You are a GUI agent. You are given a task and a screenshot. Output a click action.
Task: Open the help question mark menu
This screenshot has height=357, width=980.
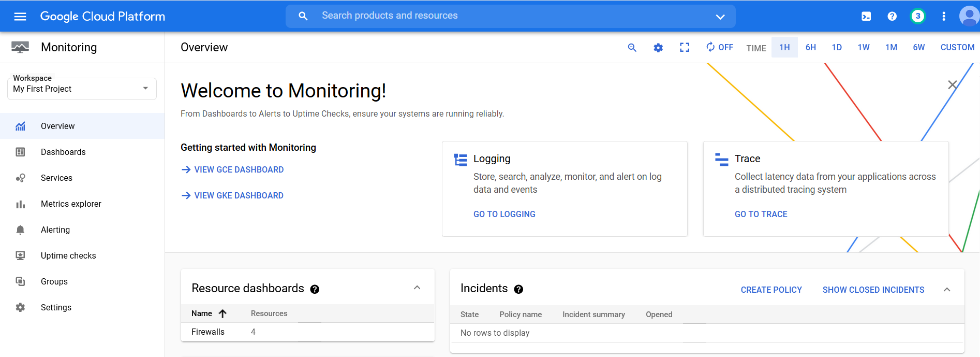coord(892,17)
